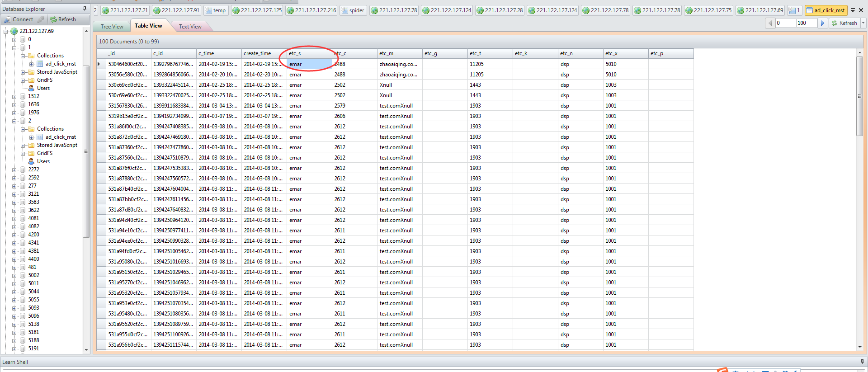Click cell value zhaoaiqing.co... in first row

tap(400, 64)
